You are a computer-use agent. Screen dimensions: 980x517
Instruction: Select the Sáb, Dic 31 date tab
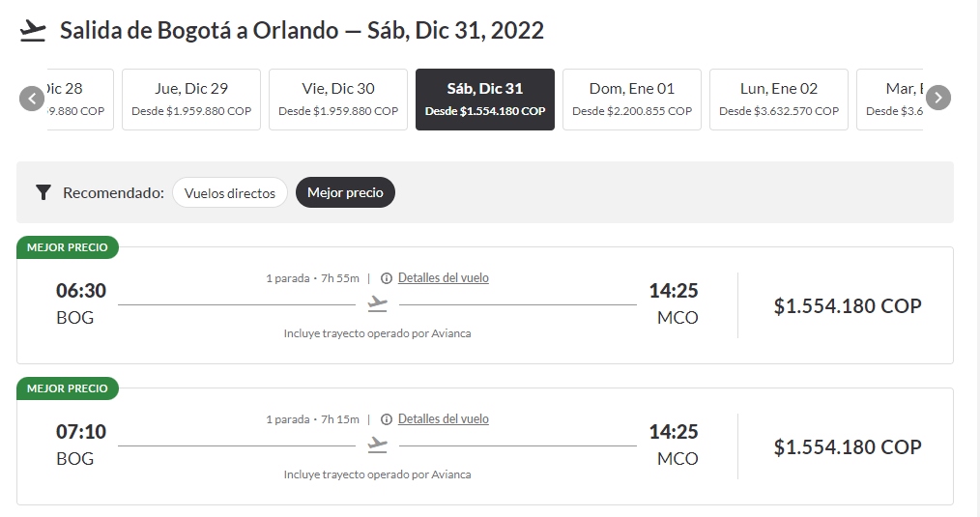tap(485, 100)
